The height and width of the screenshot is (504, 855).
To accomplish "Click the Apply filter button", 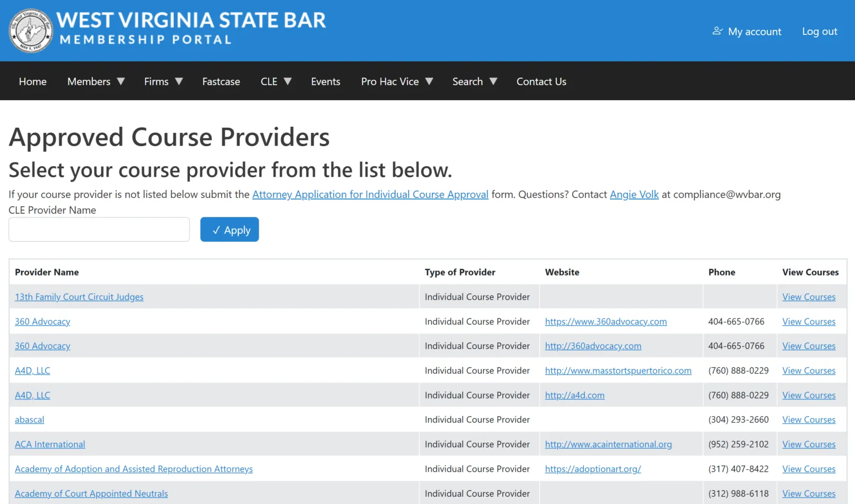I will (x=230, y=230).
